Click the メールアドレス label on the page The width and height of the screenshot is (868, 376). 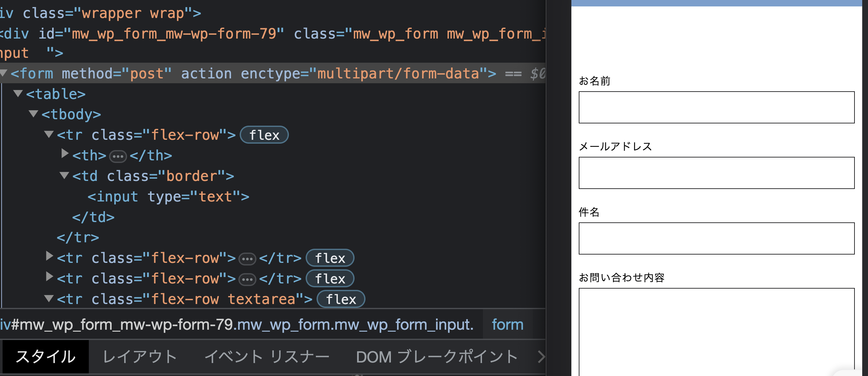615,147
